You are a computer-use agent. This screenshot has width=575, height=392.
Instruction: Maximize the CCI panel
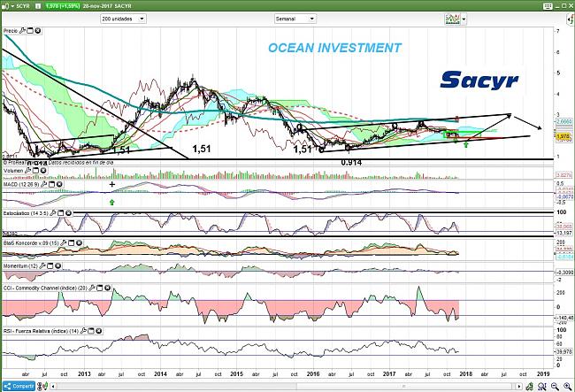tap(100, 288)
